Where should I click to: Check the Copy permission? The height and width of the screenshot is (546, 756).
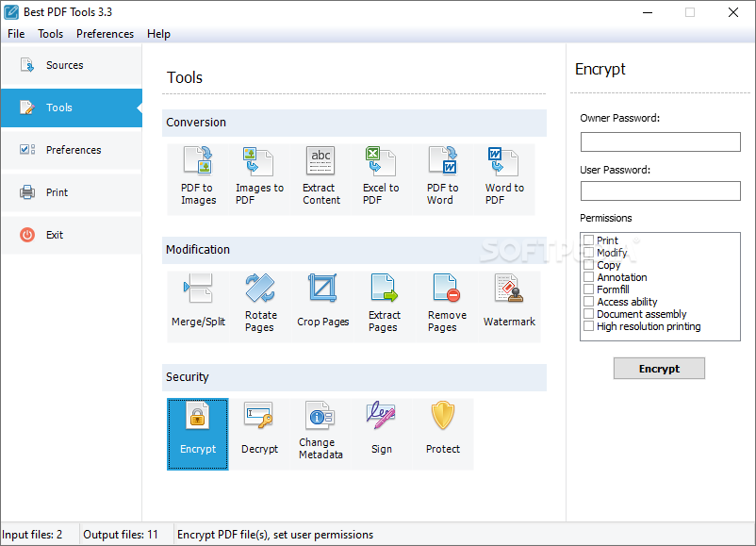(589, 264)
